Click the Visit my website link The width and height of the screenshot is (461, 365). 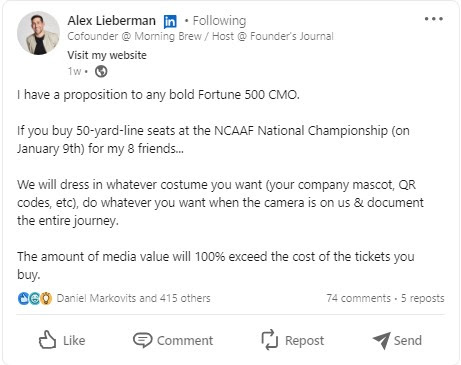[x=107, y=55]
